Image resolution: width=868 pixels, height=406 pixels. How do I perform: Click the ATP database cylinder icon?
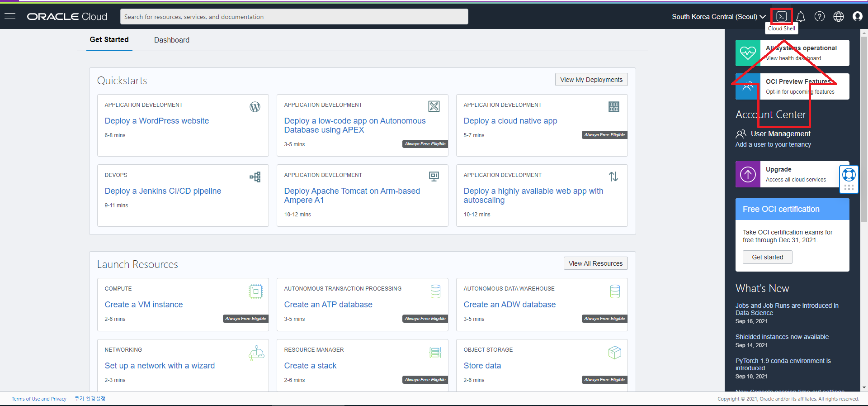(435, 291)
